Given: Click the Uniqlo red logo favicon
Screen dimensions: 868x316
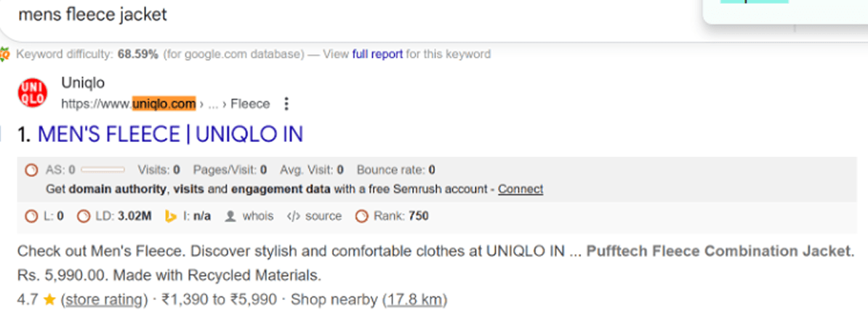Looking at the screenshot, I should coord(33,92).
